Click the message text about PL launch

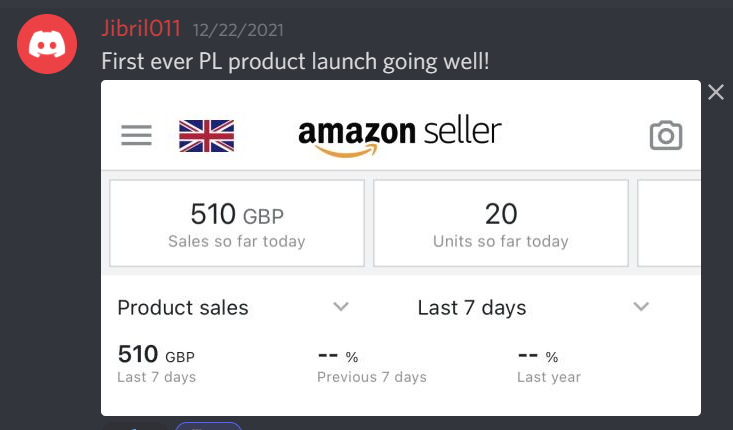(295, 60)
